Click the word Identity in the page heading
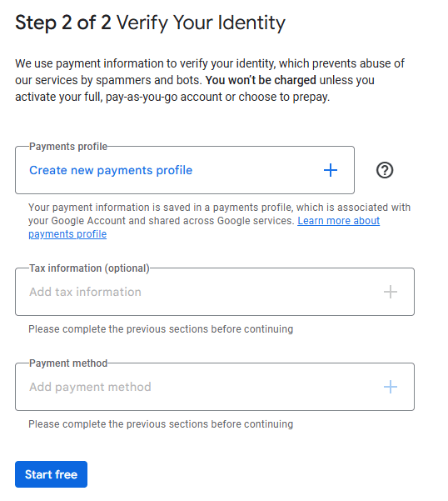The image size is (448, 501). [x=251, y=23]
